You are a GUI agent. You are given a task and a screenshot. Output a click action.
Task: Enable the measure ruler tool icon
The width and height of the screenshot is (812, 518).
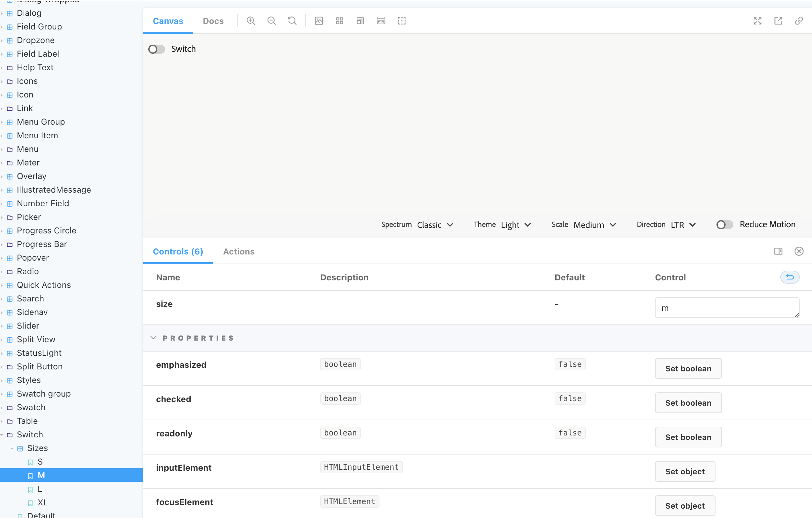381,21
